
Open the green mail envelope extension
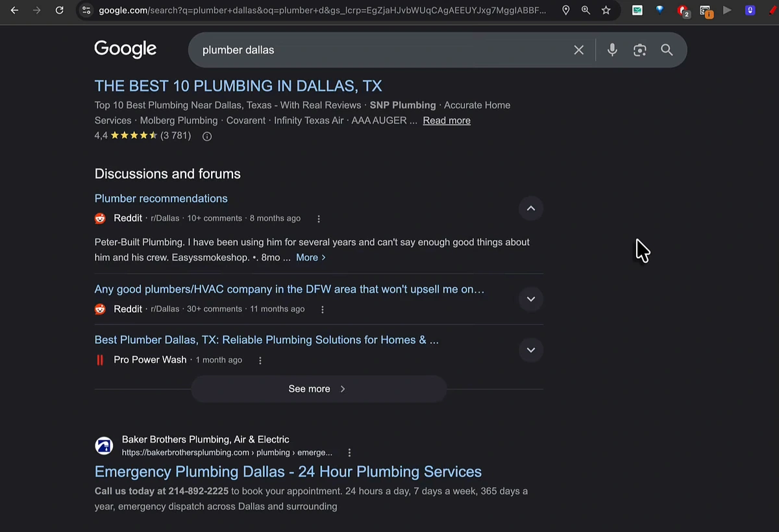637,10
